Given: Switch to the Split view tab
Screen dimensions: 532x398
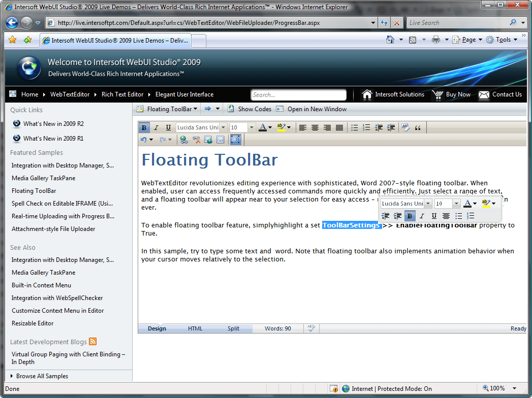Looking at the screenshot, I should coord(233,328).
